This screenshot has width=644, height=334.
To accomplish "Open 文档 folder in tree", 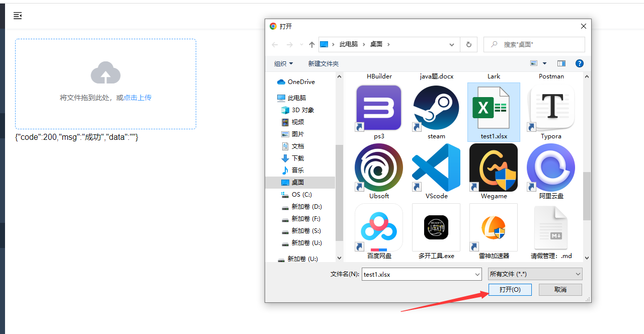I will click(x=293, y=146).
